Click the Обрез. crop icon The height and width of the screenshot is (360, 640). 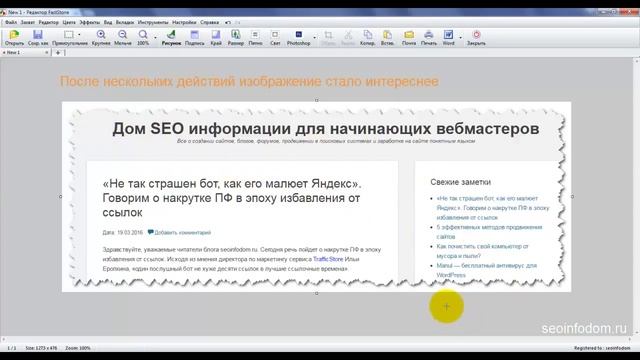[328, 38]
